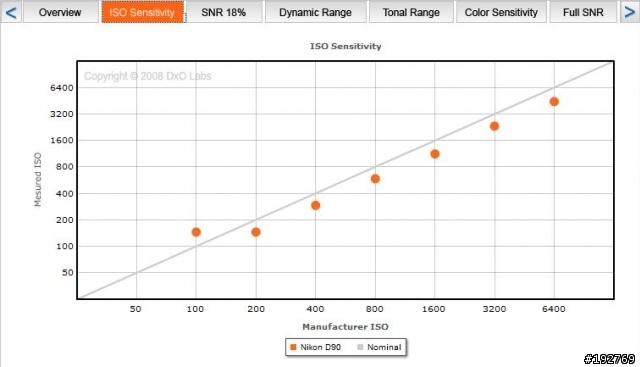Open the Overview tab
This screenshot has height=367, width=640.
60,12
